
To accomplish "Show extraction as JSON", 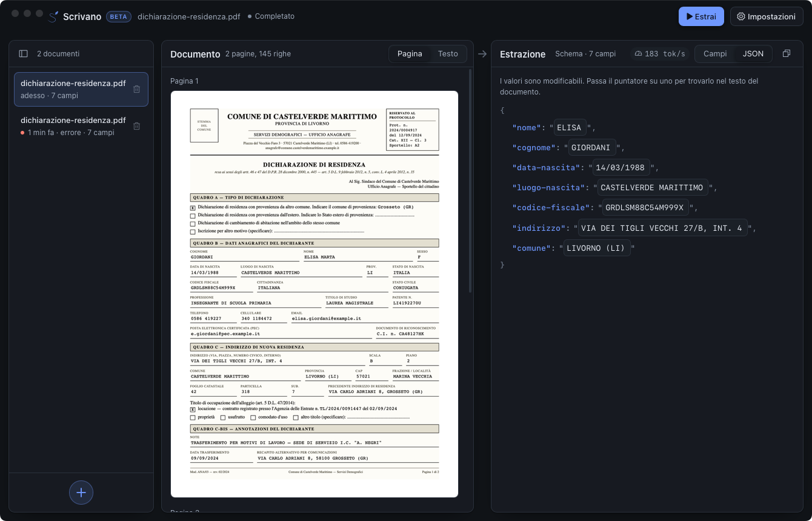I will 753,54.
